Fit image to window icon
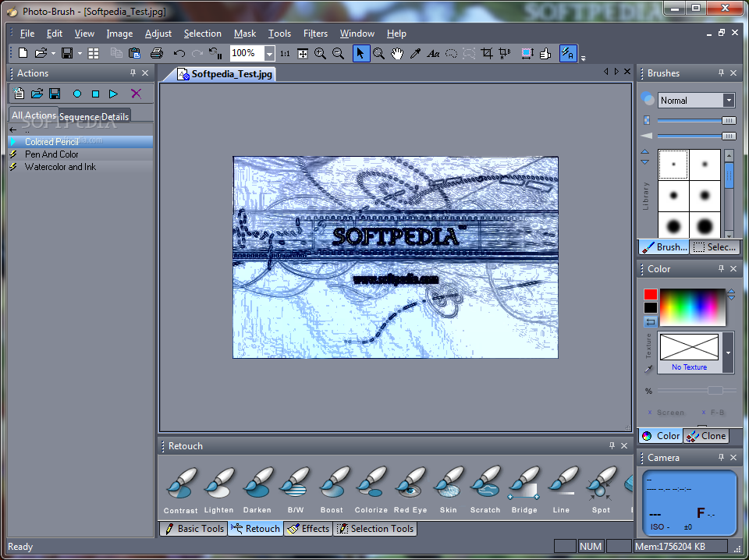 pyautogui.click(x=303, y=54)
